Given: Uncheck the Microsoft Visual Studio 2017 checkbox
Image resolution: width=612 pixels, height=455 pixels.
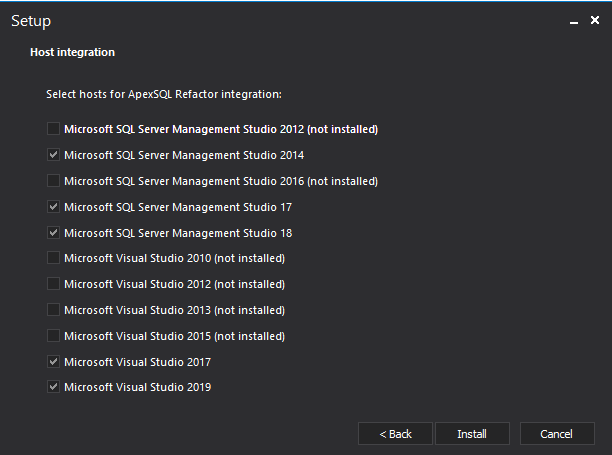Looking at the screenshot, I should (x=53, y=362).
